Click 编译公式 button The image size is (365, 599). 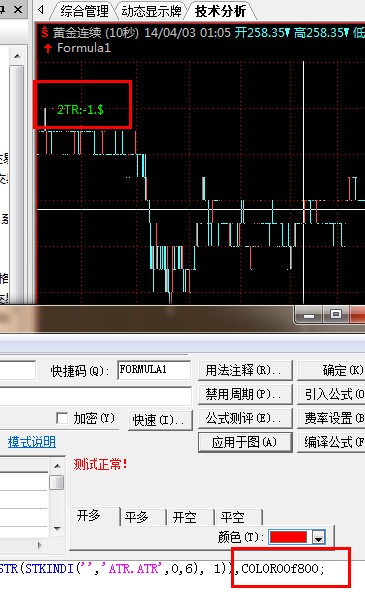[331, 442]
